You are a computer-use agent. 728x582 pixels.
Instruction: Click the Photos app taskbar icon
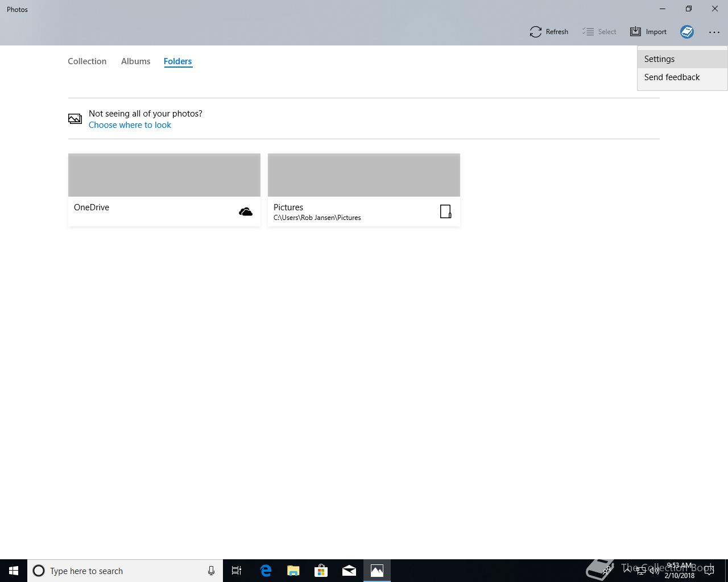[377, 571]
